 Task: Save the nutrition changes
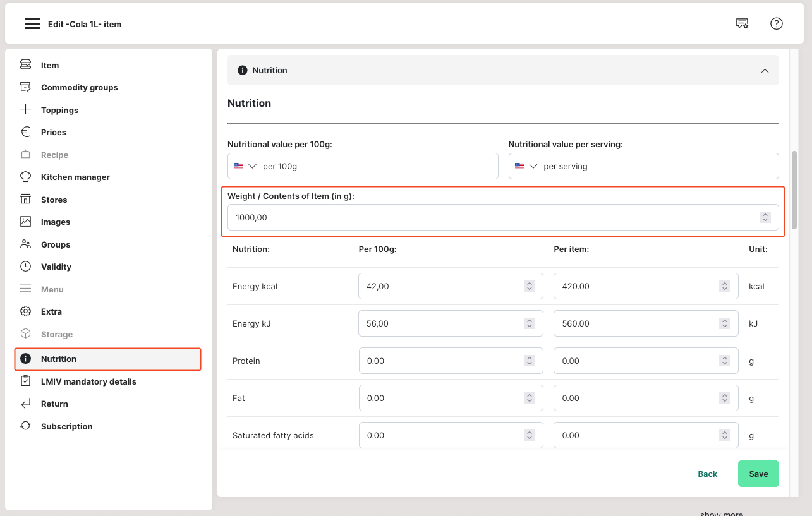[758, 474]
